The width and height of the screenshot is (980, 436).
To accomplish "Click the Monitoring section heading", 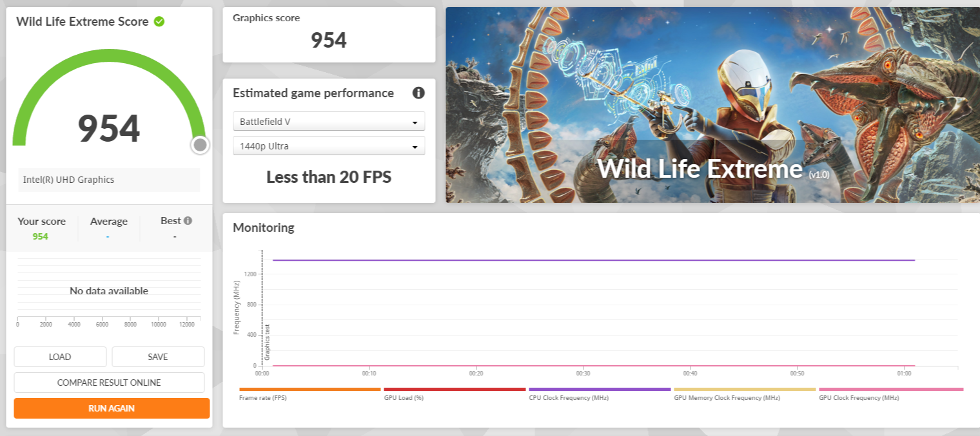I will [263, 227].
